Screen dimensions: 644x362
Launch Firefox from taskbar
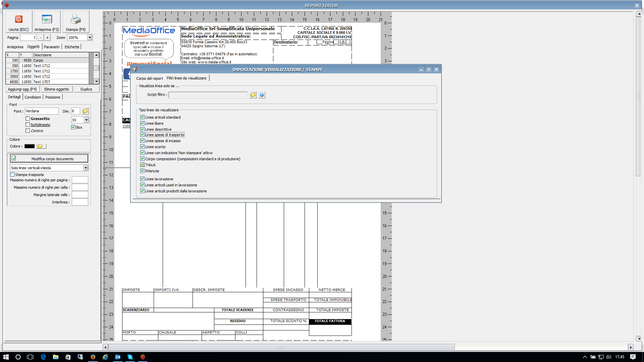point(93,357)
